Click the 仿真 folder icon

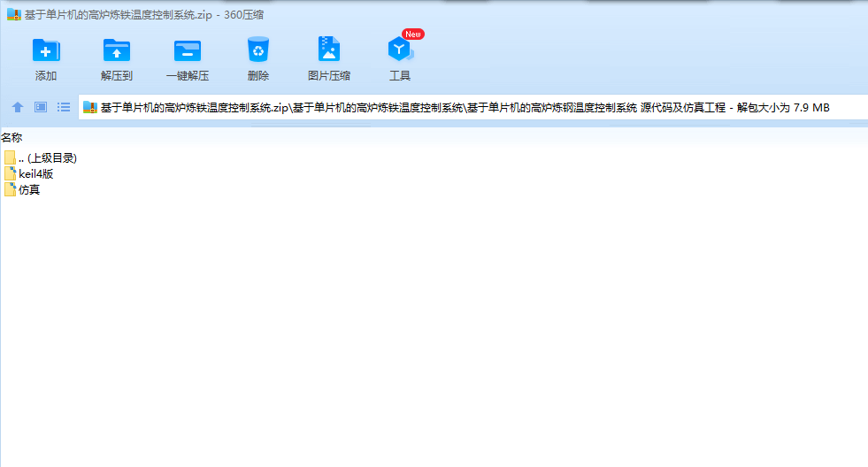(10, 190)
